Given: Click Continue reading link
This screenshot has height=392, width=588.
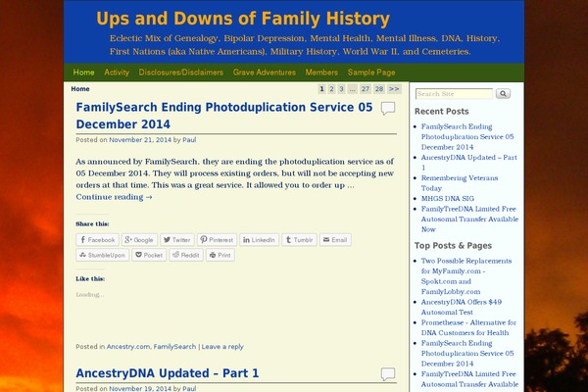Looking at the screenshot, I should tap(114, 197).
